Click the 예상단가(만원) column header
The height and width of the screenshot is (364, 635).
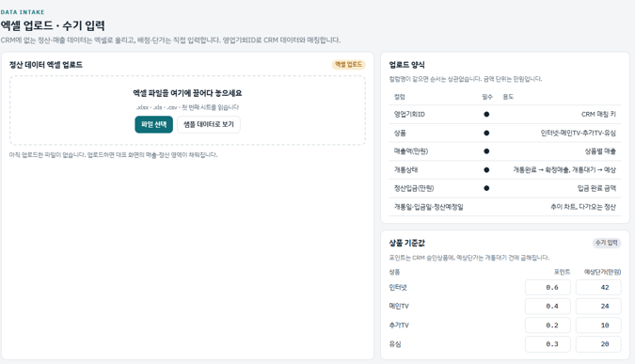click(x=602, y=272)
